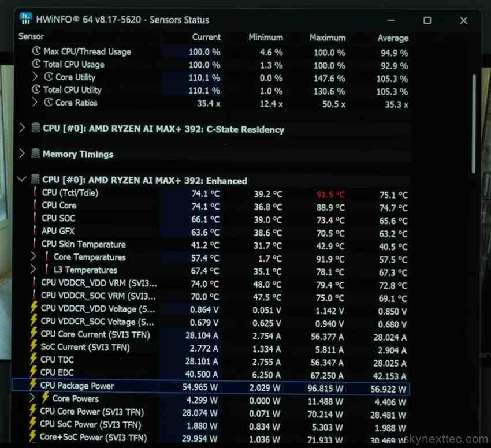The width and height of the screenshot is (491, 448).
Task: Click the thermometer icon beside CPU (Tctl/Tdie)
Action: click(35, 193)
